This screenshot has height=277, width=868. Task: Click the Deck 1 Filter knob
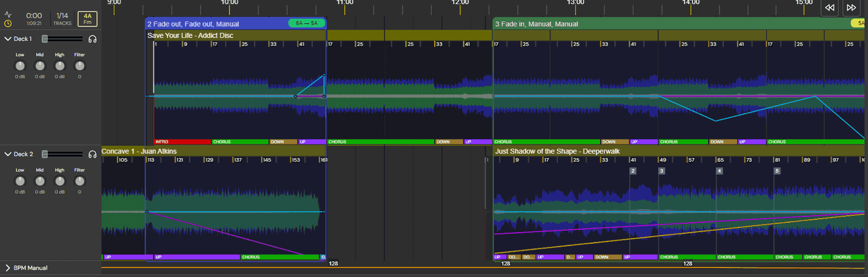tap(79, 66)
